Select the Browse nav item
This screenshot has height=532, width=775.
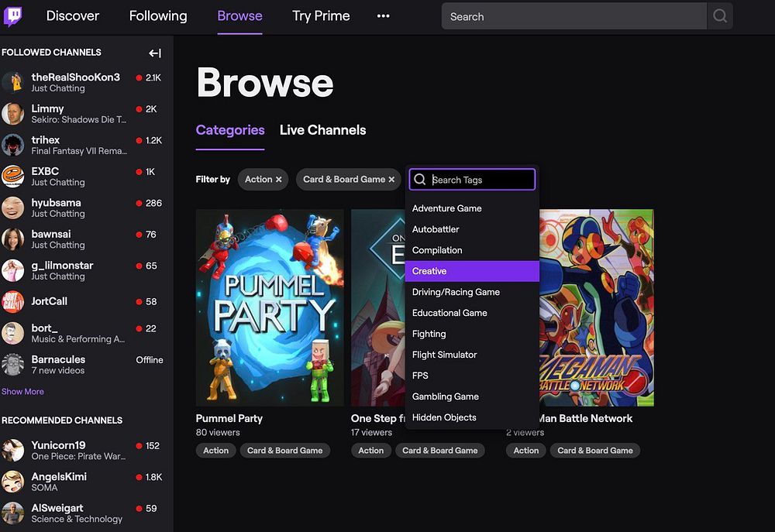pos(239,15)
